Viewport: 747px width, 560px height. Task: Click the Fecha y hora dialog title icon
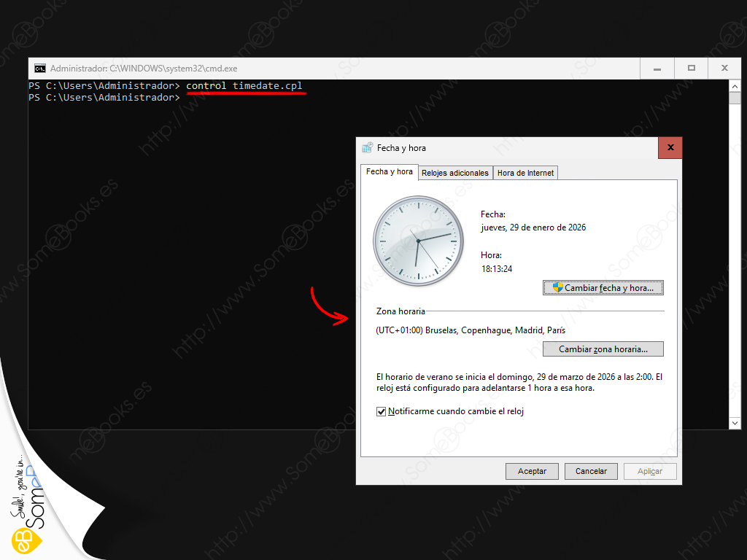(x=367, y=148)
